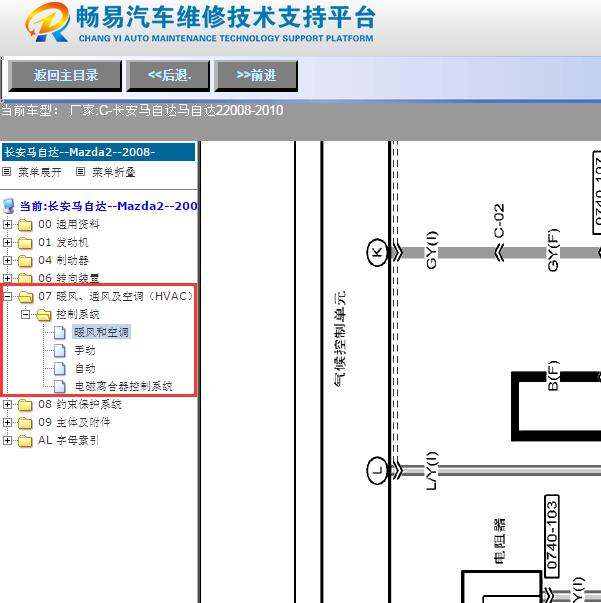Click the document icon of 暖风和空调
Screen dimensions: 601x603
click(60, 332)
